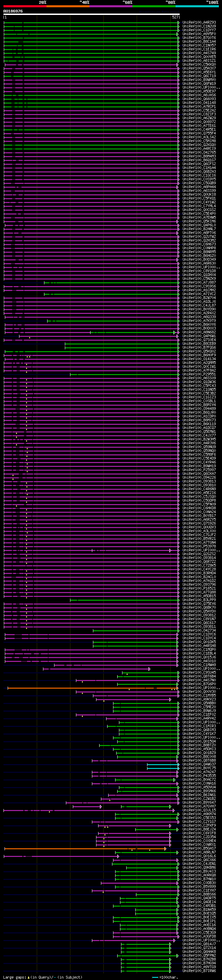The width and height of the screenshot is (222, 980).
Task: Select hit label UniRef100_B7IRW6
Action: point(199,971)
